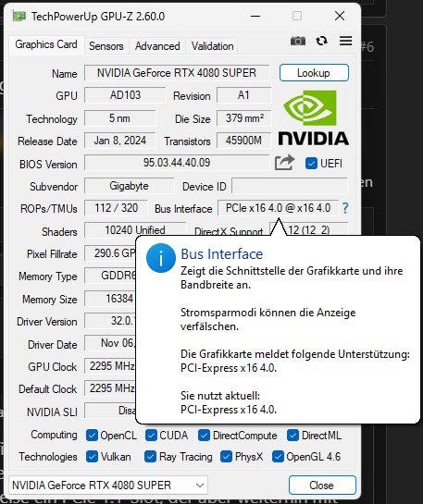Viewport: 423px width, 504px height.
Task: Click the Pixel Fillrate field 290.6
Action: click(110, 253)
